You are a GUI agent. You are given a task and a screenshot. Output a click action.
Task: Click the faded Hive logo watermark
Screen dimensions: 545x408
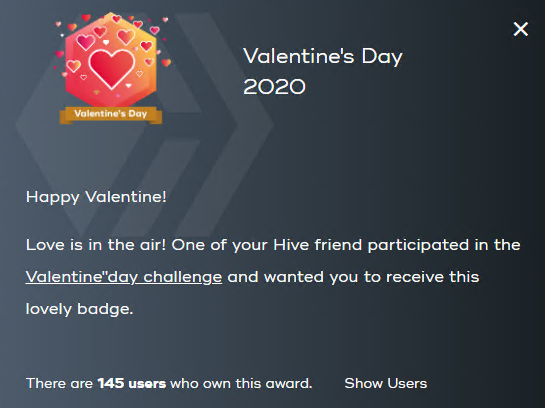tap(144, 124)
